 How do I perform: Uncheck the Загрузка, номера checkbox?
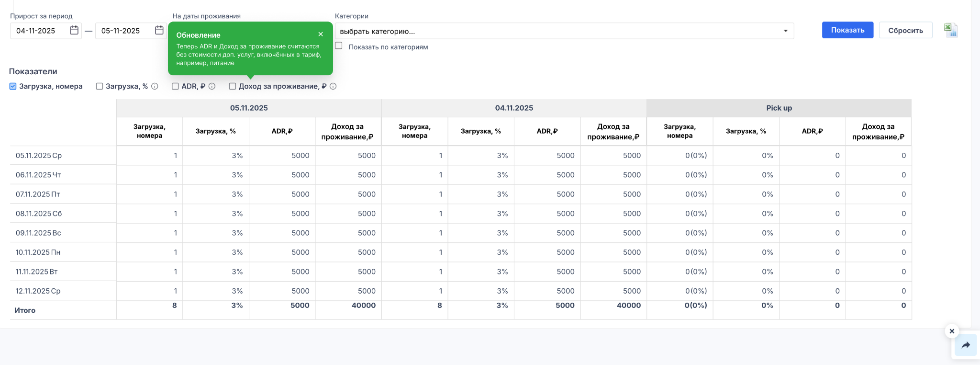click(x=13, y=86)
